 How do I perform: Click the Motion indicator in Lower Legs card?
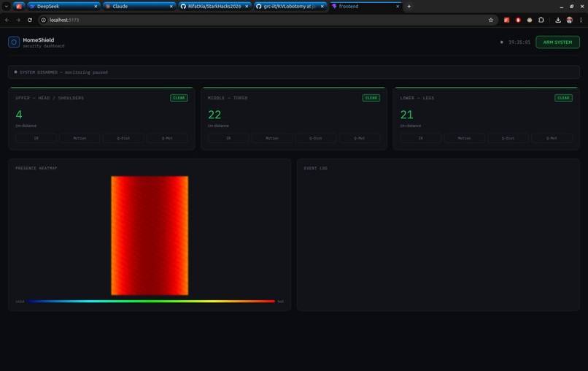pos(464,138)
